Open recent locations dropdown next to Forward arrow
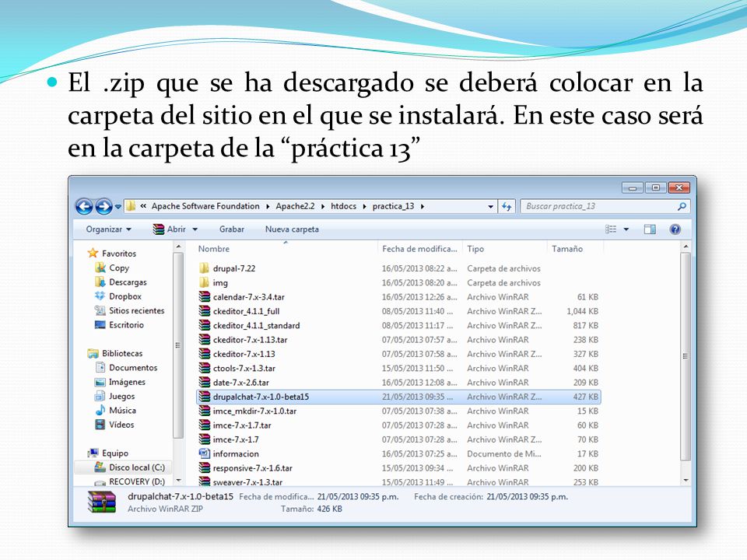This screenshot has width=747, height=560. click(117, 207)
